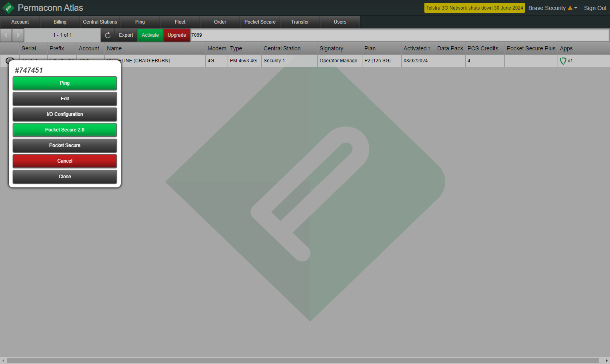Open the Order tab
Screen dimensions: 610x364
click(x=220, y=22)
